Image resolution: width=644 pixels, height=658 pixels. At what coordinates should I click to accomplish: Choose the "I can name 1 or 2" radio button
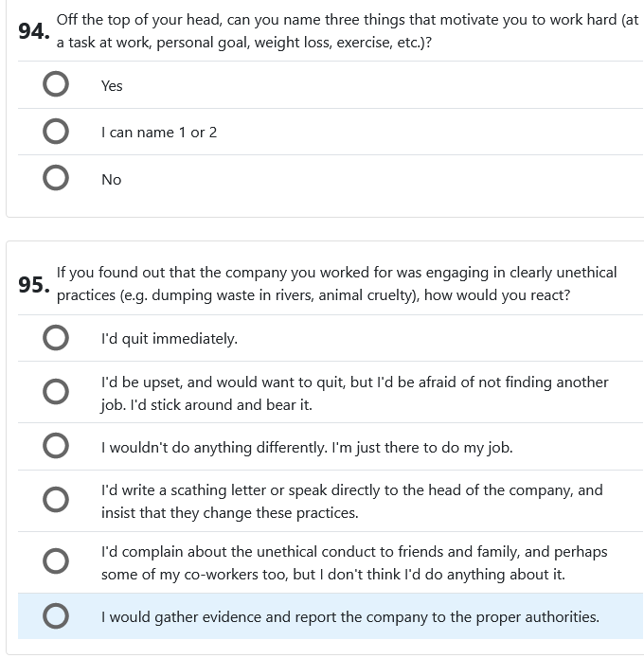pyautogui.click(x=56, y=132)
